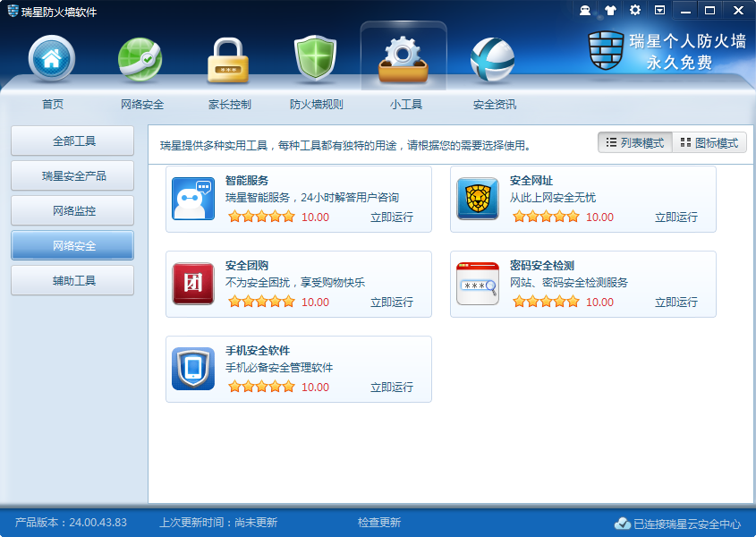Screen dimensions: 756x537
Task: Open the 安全团购 red icon
Action: [x=193, y=284]
